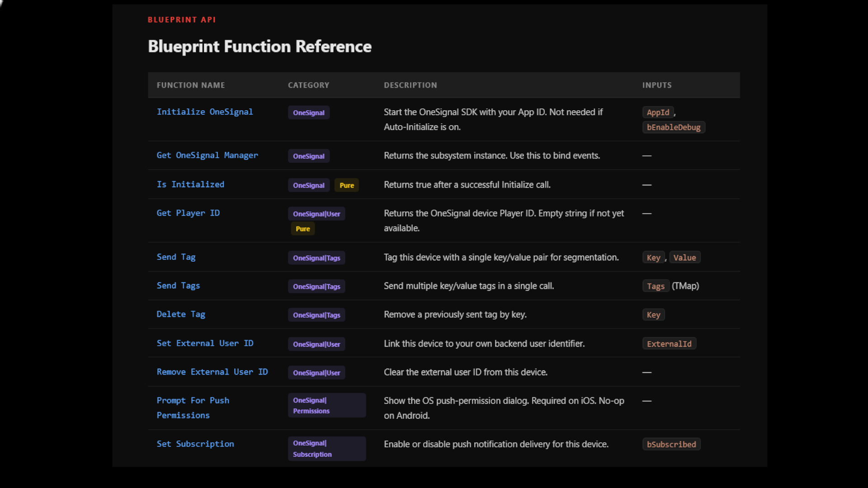Click 'Returns true after a successful Initialize call.'
The width and height of the screenshot is (868, 488).
[x=467, y=185]
